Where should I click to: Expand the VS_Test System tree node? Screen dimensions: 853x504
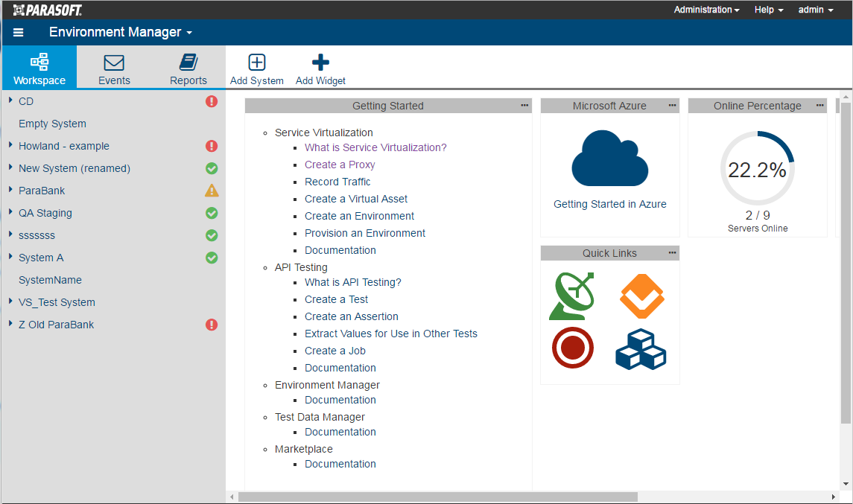point(10,302)
